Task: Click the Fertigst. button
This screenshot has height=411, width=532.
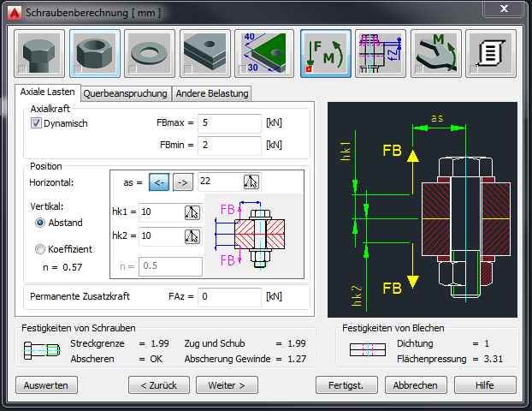Action: (346, 385)
